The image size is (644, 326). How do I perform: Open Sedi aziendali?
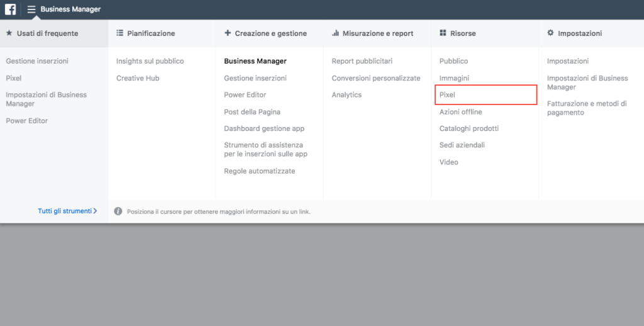(x=462, y=145)
